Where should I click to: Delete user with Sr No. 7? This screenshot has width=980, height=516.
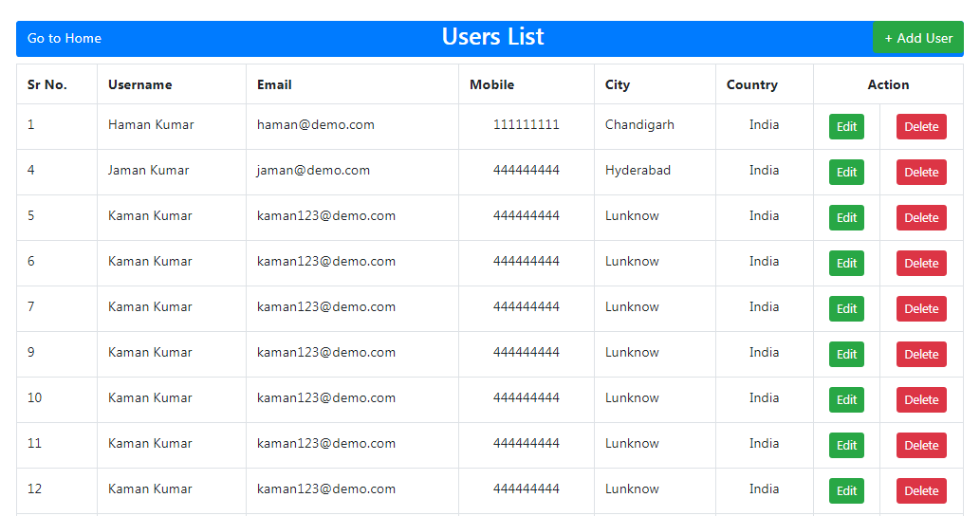pos(921,309)
